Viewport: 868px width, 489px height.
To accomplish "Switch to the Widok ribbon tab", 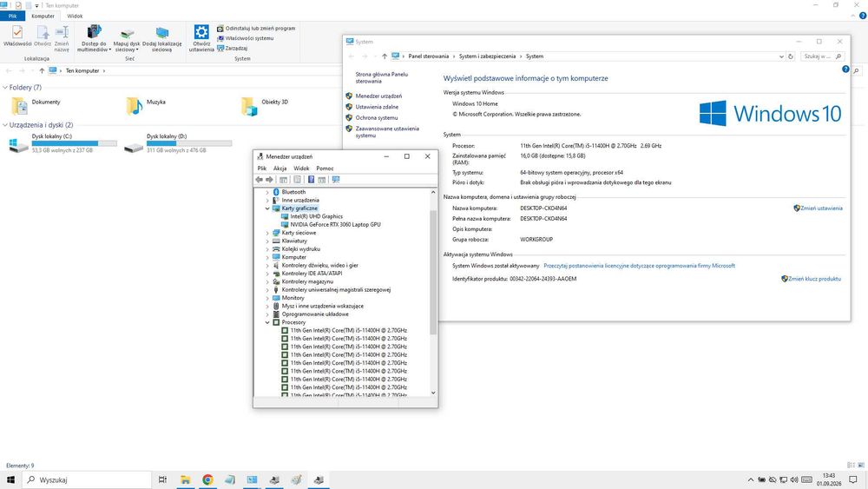I will pyautogui.click(x=75, y=16).
